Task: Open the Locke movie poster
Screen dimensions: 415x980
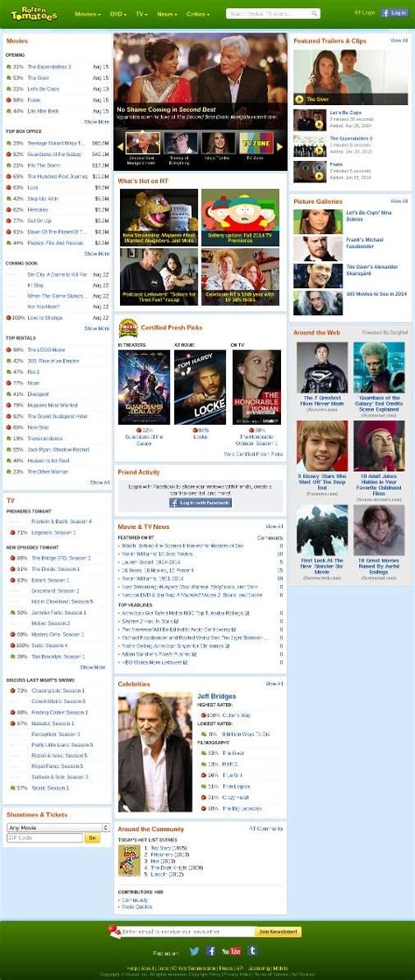Action: click(x=200, y=387)
